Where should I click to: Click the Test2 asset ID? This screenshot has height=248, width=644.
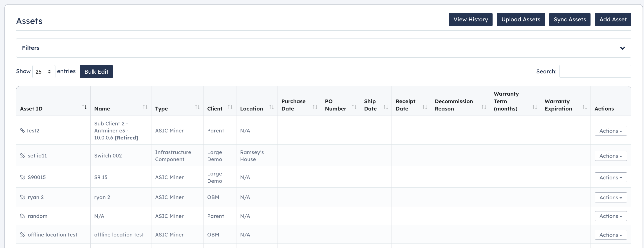33,130
